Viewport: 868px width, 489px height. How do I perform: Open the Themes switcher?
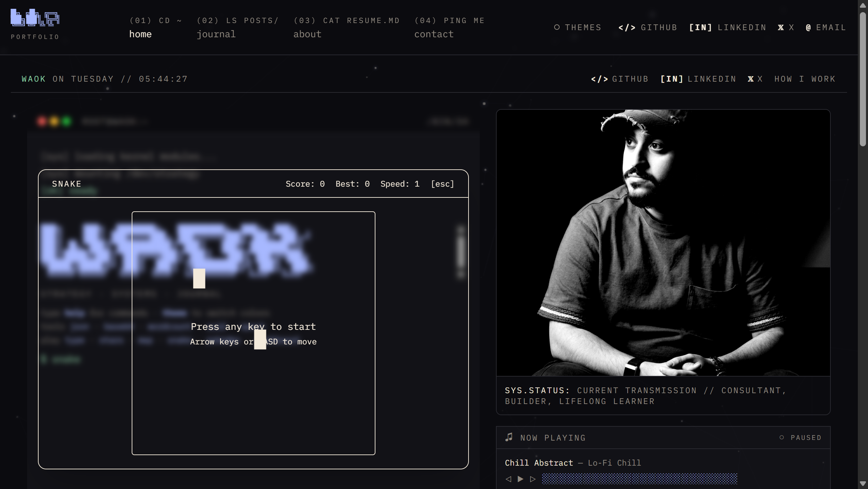[x=578, y=27]
